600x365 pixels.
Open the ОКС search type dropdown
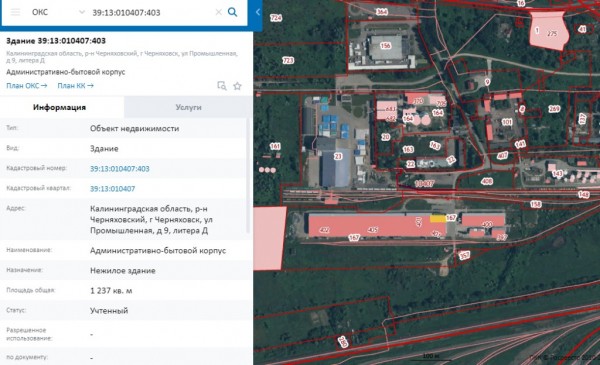point(58,12)
